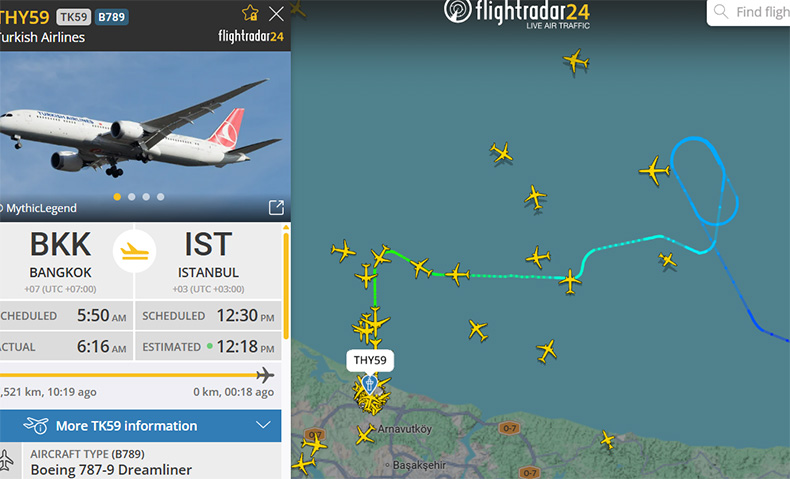Click the B789 aircraft type badge
The height and width of the screenshot is (479, 790).
[111, 17]
